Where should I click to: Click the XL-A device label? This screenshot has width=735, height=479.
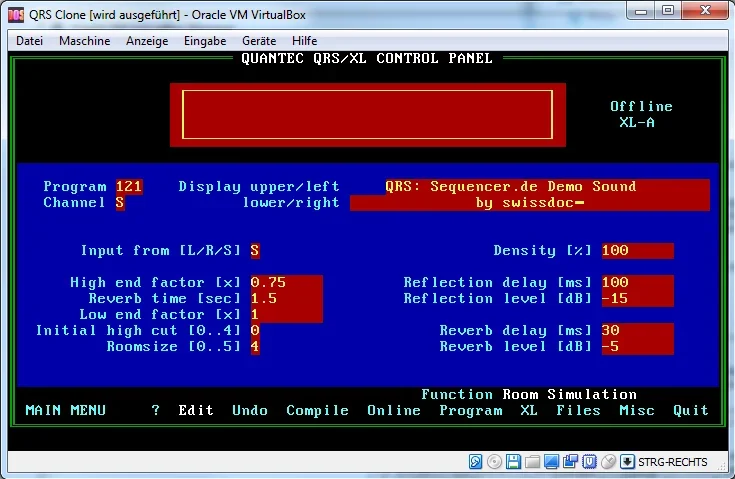[x=637, y=122]
